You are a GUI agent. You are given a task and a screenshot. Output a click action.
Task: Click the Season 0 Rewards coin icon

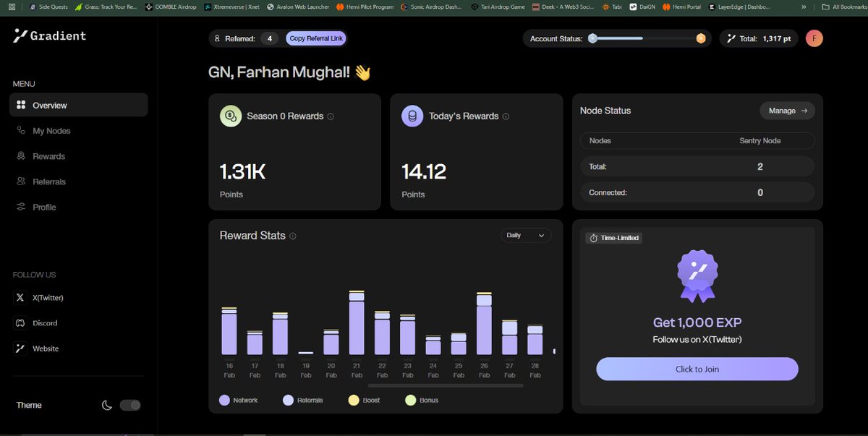pyautogui.click(x=231, y=116)
